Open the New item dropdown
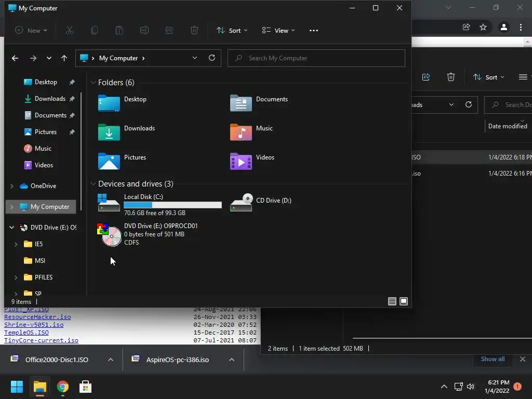 31,30
